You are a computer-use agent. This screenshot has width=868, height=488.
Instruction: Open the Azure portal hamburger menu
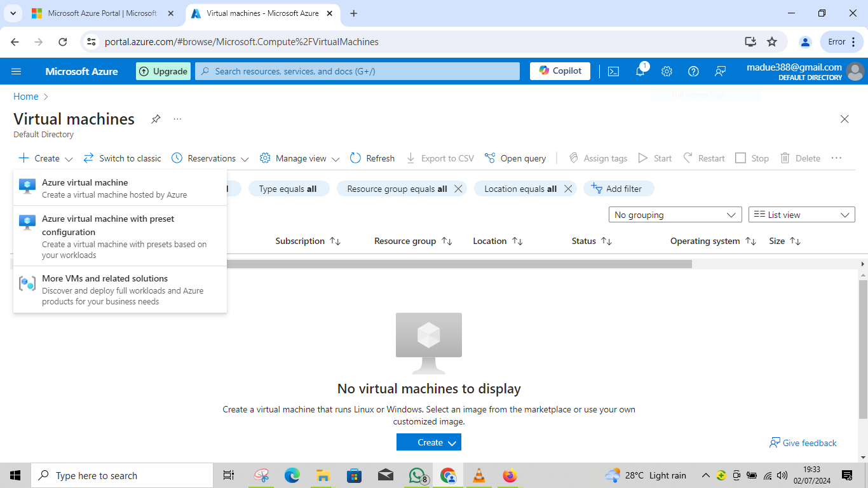coord(17,71)
